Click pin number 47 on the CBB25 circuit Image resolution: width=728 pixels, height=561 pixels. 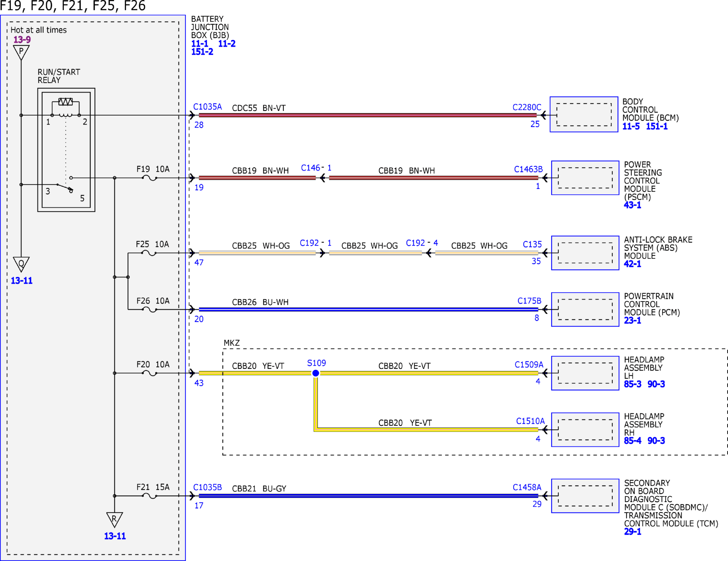199,263
